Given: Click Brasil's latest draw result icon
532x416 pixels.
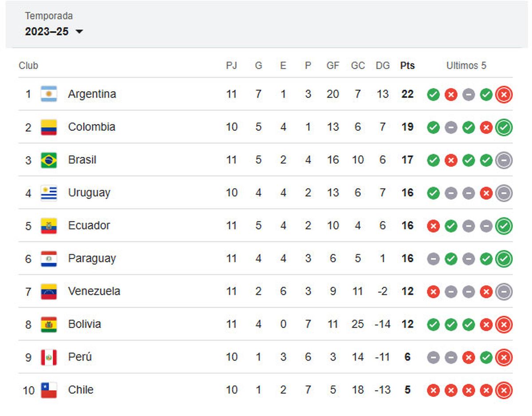Looking at the screenshot, I should [x=504, y=160].
